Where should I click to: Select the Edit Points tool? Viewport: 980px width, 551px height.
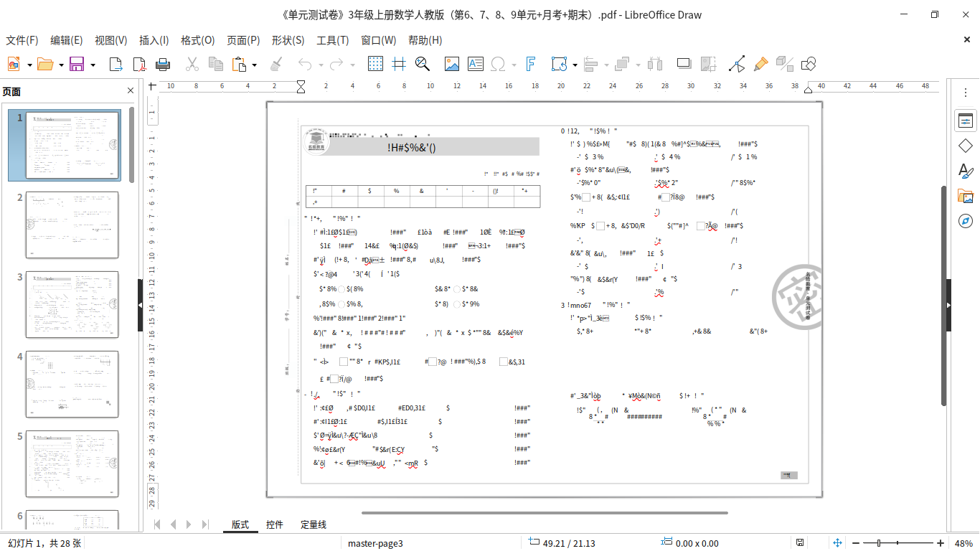737,64
